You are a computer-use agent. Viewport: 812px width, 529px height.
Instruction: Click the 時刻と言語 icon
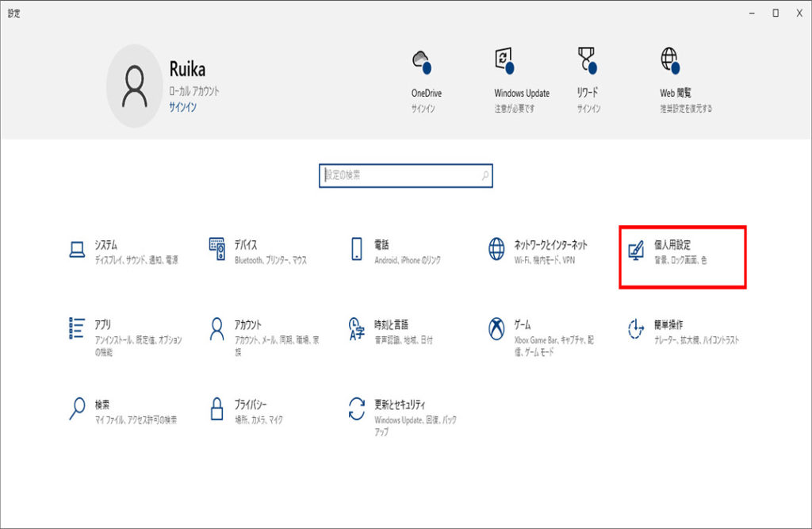pyautogui.click(x=357, y=328)
